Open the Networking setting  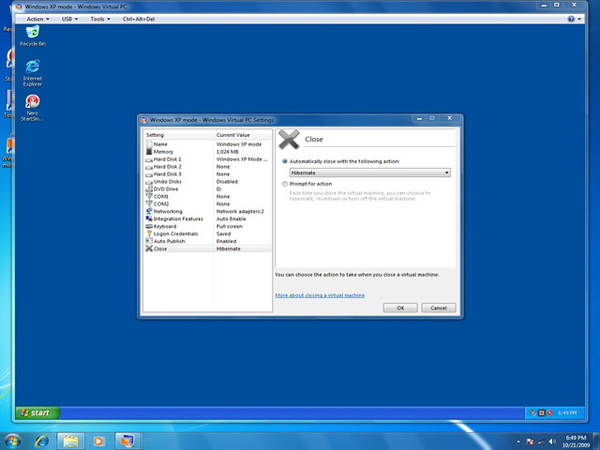207,212
